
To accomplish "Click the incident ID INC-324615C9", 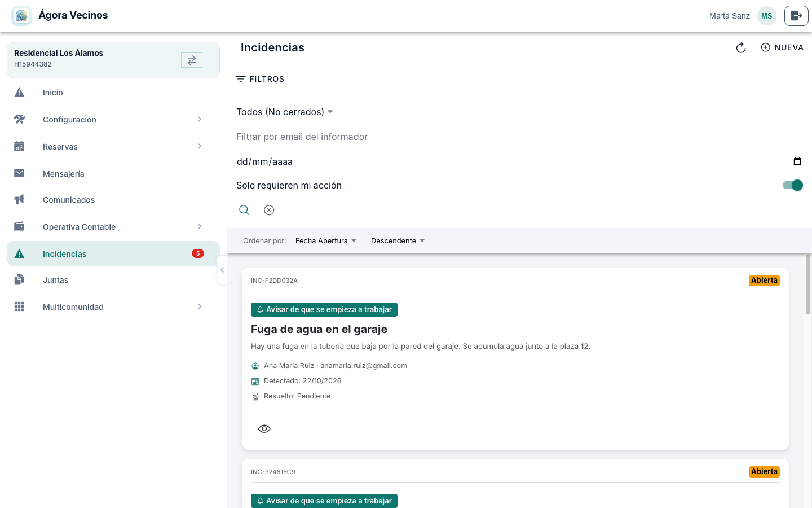I will [273, 472].
